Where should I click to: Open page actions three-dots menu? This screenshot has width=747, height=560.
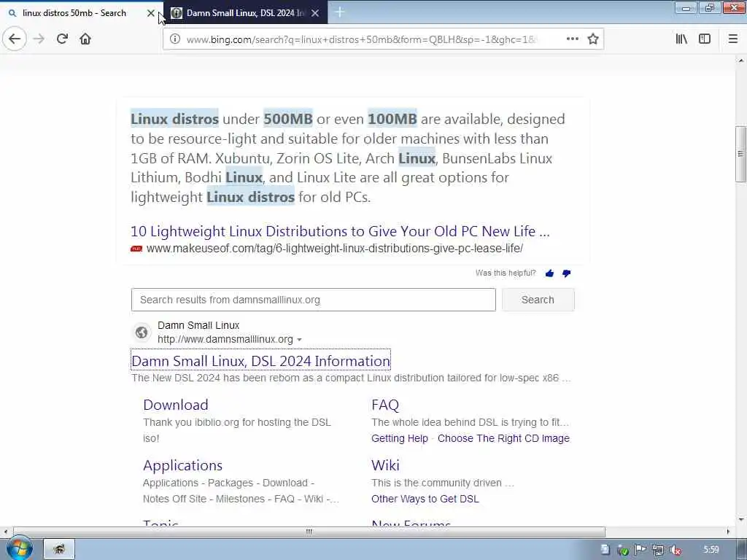click(x=572, y=39)
